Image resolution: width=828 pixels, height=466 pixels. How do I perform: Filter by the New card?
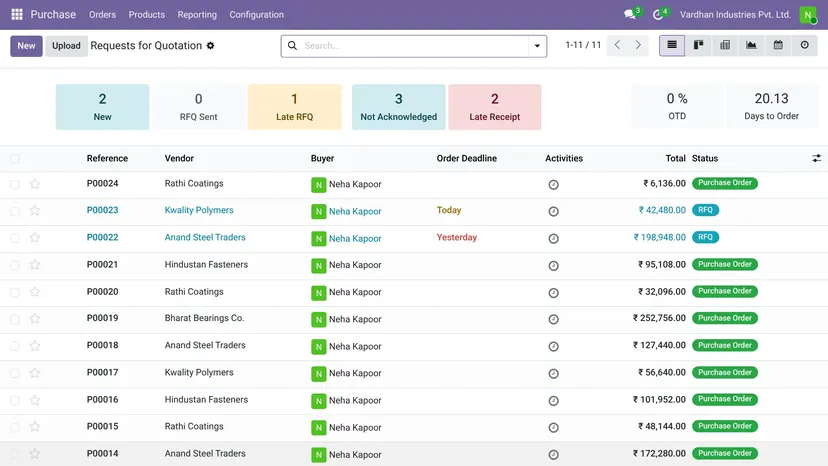[x=102, y=107]
